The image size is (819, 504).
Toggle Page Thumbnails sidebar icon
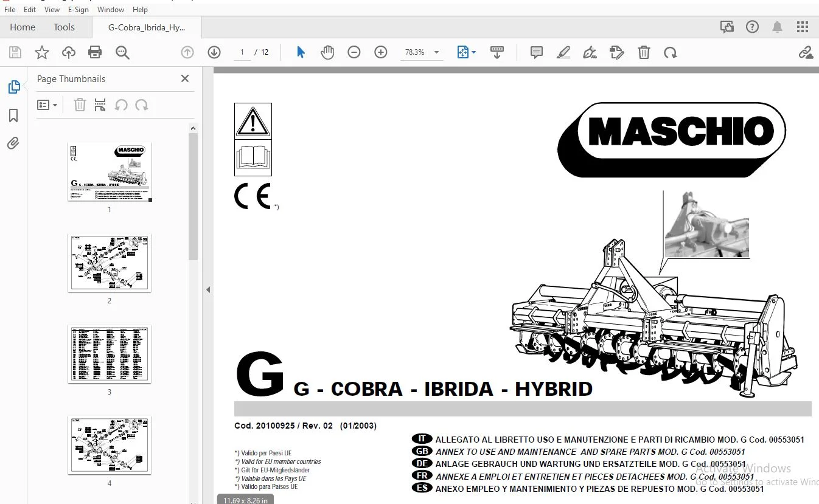[13, 87]
